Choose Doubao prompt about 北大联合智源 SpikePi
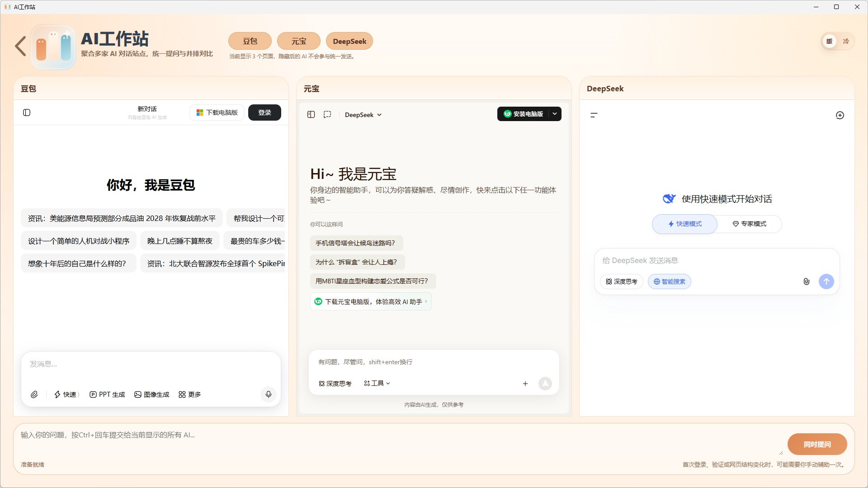The height and width of the screenshot is (488, 868). point(213,263)
